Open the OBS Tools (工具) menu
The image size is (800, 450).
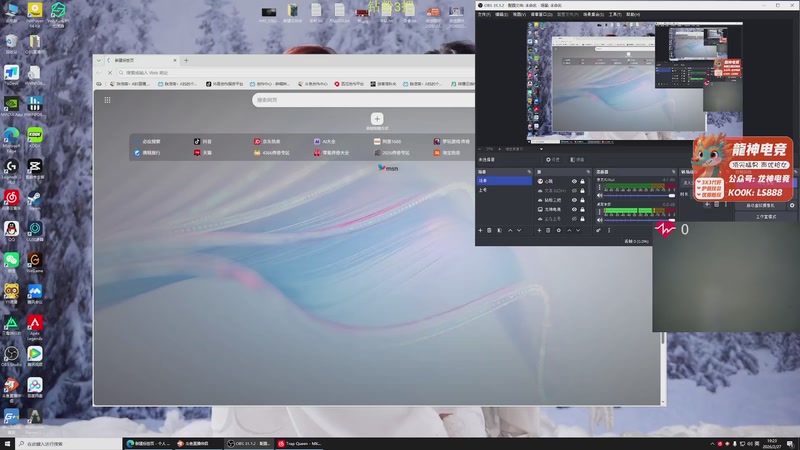(x=615, y=14)
